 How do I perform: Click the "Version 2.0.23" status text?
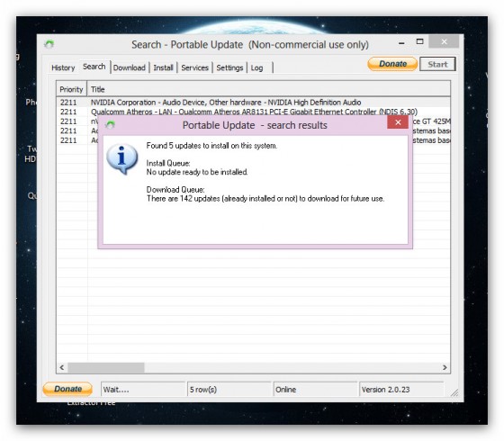385,390
